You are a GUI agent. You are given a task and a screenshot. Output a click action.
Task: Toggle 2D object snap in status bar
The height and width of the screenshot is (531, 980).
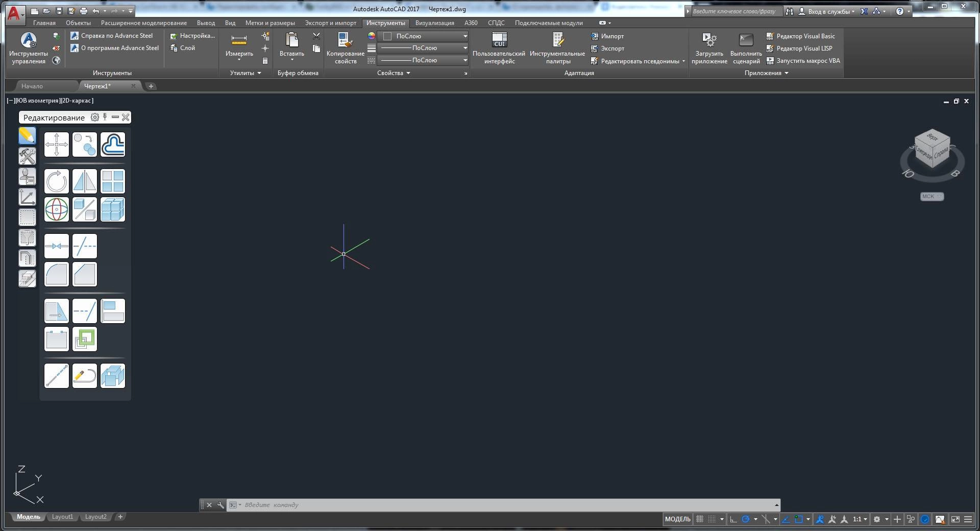(x=799, y=519)
